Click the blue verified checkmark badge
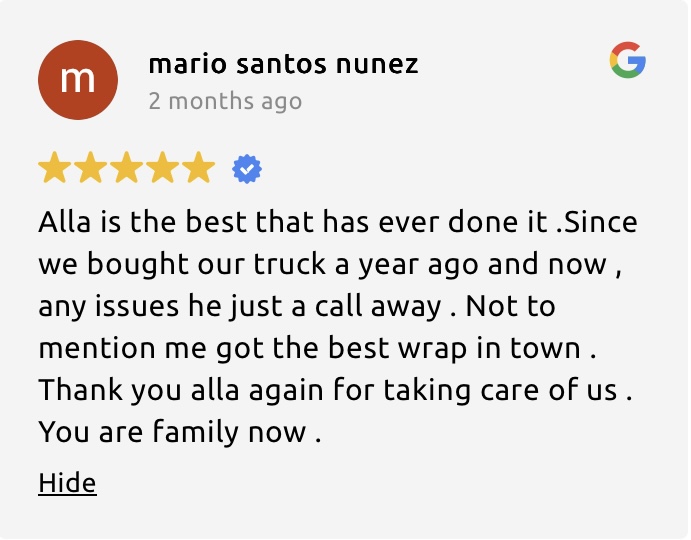Screen dimensions: 691x540 pos(247,169)
